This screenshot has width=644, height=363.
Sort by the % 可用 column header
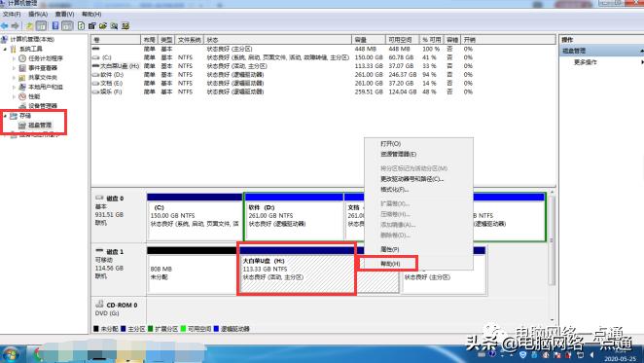pyautogui.click(x=432, y=40)
